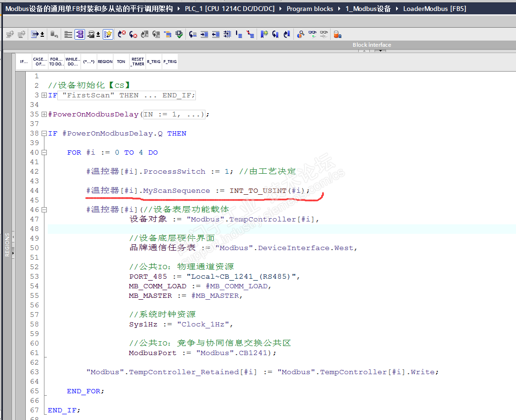The width and height of the screenshot is (516, 420).
Task: Insert a REGION from the favorites bar
Action: (x=105, y=62)
